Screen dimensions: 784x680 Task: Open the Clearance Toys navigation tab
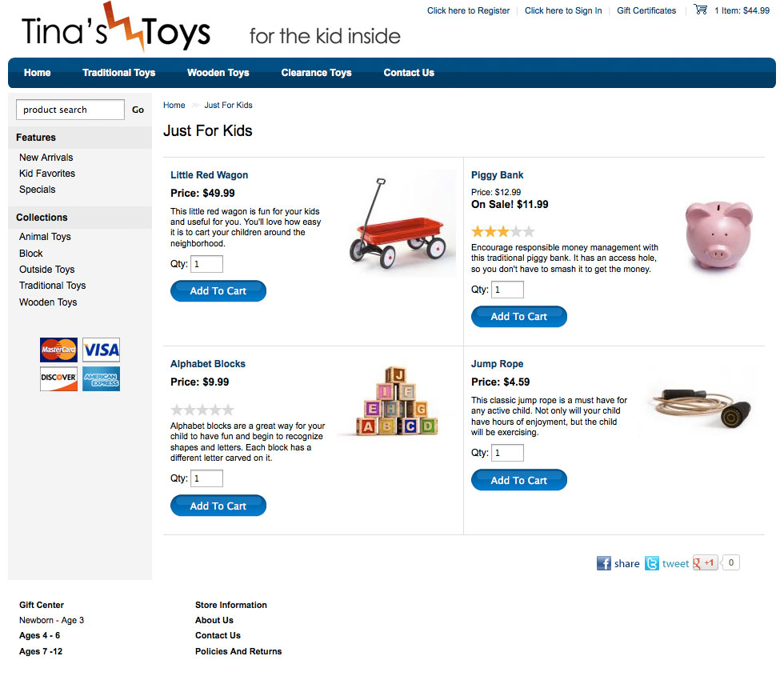pyautogui.click(x=316, y=73)
